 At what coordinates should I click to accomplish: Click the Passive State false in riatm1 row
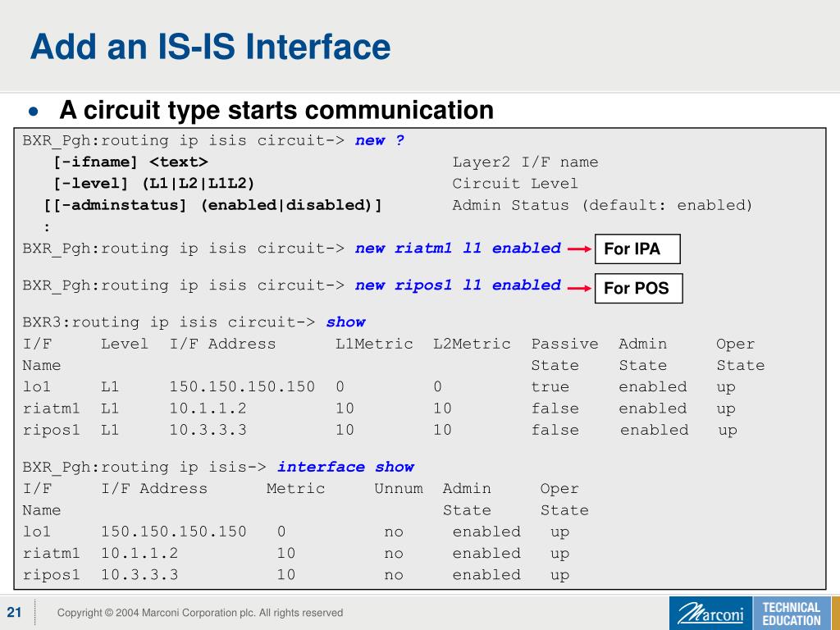pyautogui.click(x=555, y=409)
